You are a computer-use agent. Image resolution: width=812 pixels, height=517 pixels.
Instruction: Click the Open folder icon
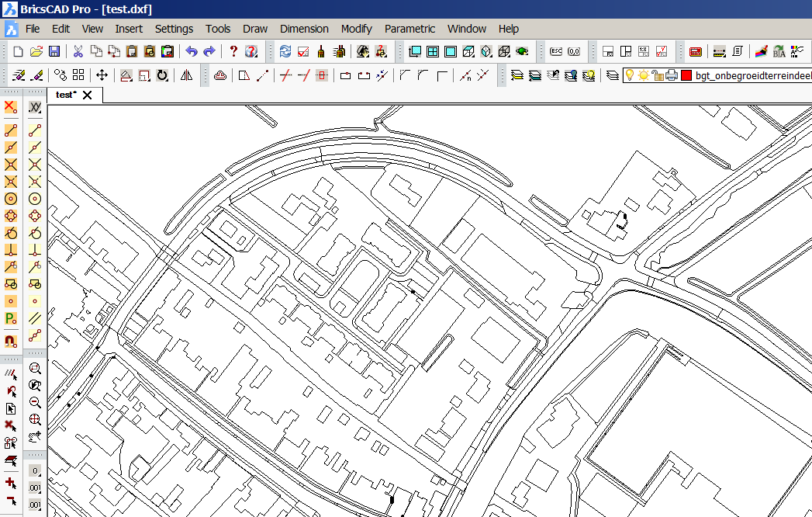pos(36,52)
